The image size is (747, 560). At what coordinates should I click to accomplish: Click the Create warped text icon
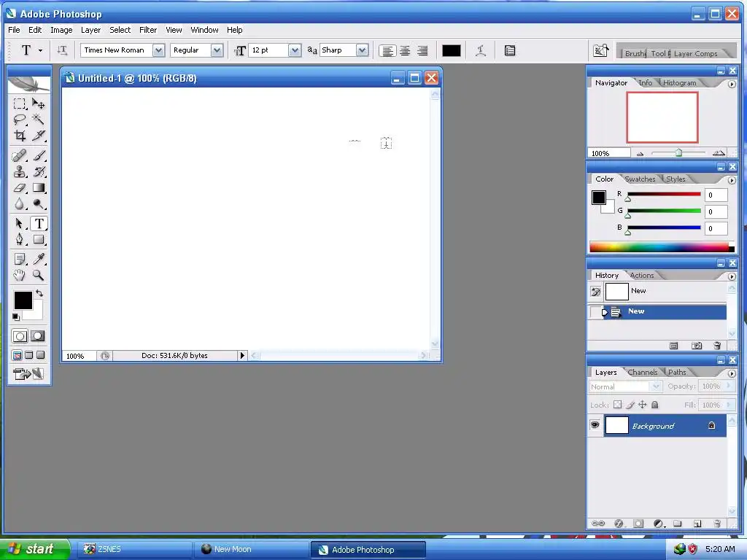coord(481,50)
